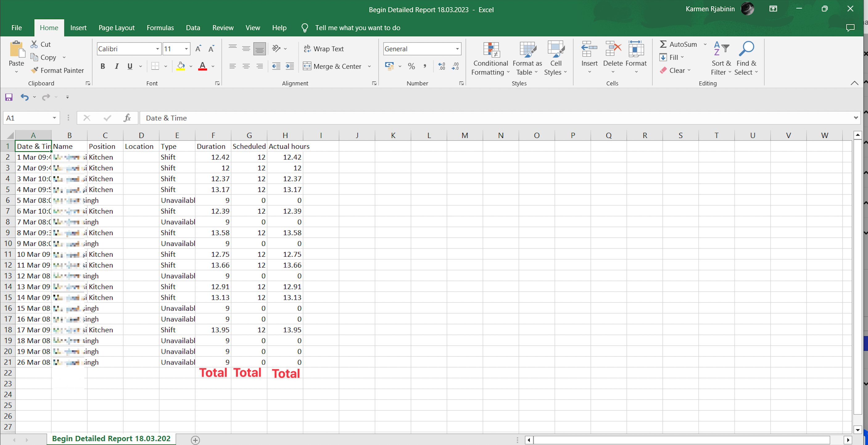Switch to the Formulas tab
Image resolution: width=868 pixels, height=445 pixels.
[160, 28]
